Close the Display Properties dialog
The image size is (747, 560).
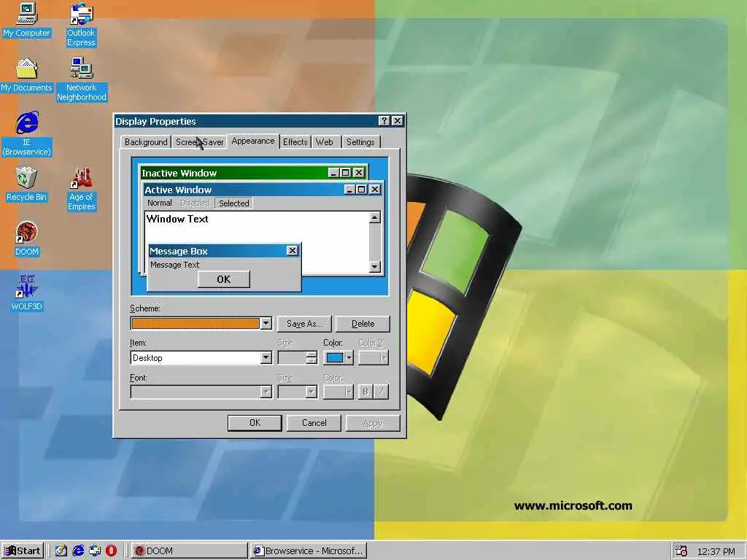(398, 121)
